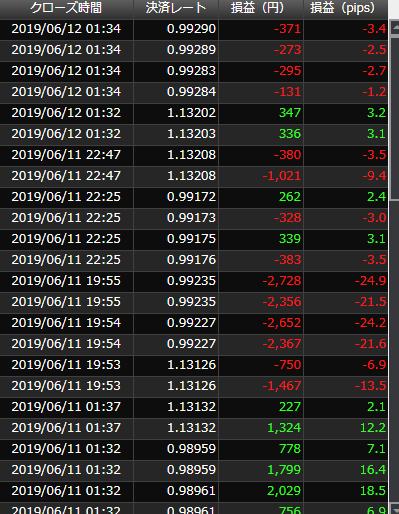Image resolution: width=399 pixels, height=514 pixels.
Task: Click the vertical scrollbar thumb
Action: (x=395, y=117)
